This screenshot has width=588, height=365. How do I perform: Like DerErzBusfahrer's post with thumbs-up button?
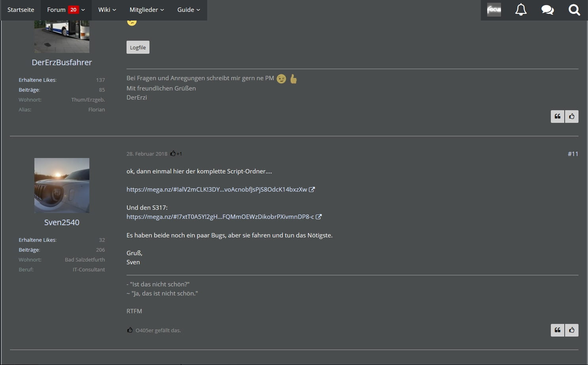point(572,117)
